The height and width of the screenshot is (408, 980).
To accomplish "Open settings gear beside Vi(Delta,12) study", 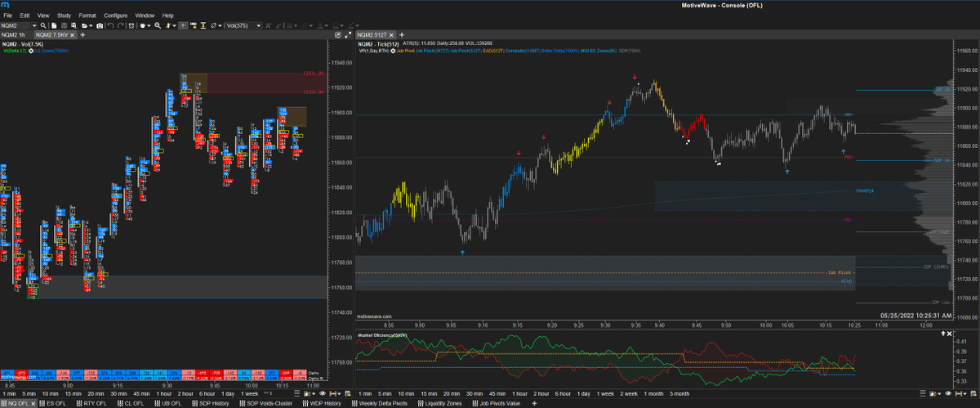I will point(31,51).
